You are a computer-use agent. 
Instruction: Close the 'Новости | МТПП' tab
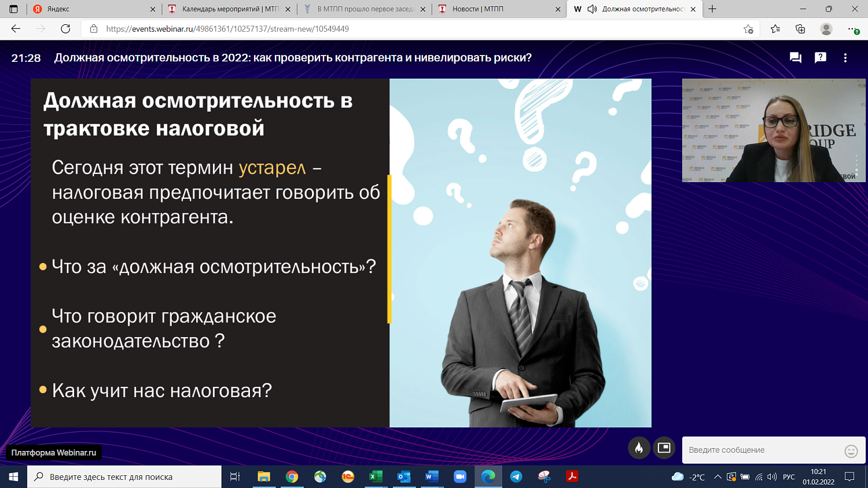[558, 9]
